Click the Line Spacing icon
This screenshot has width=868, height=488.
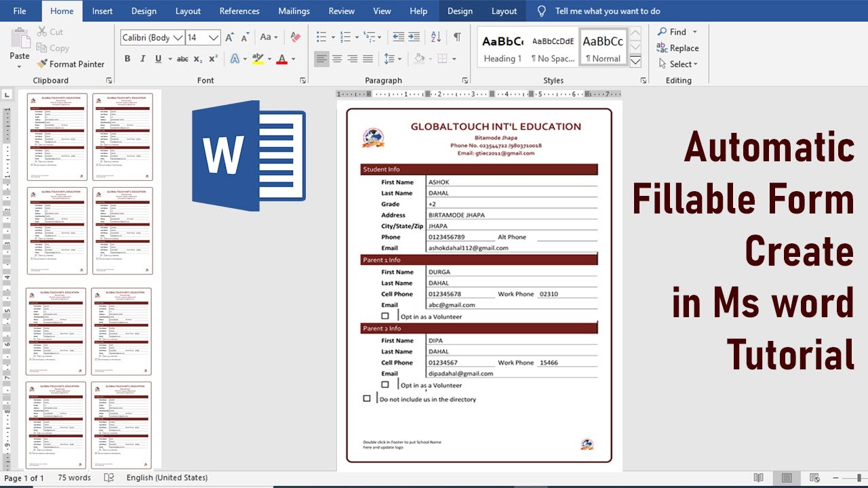click(389, 59)
